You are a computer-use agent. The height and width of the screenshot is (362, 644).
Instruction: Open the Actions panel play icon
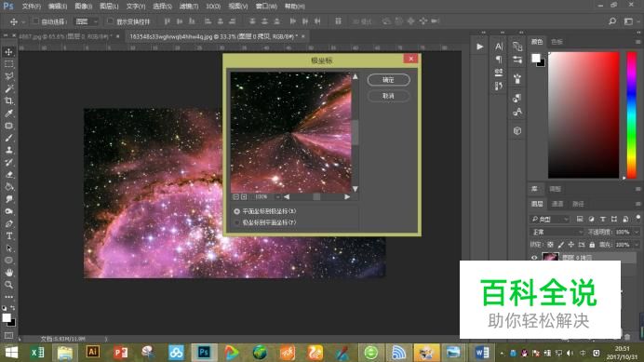tap(479, 47)
